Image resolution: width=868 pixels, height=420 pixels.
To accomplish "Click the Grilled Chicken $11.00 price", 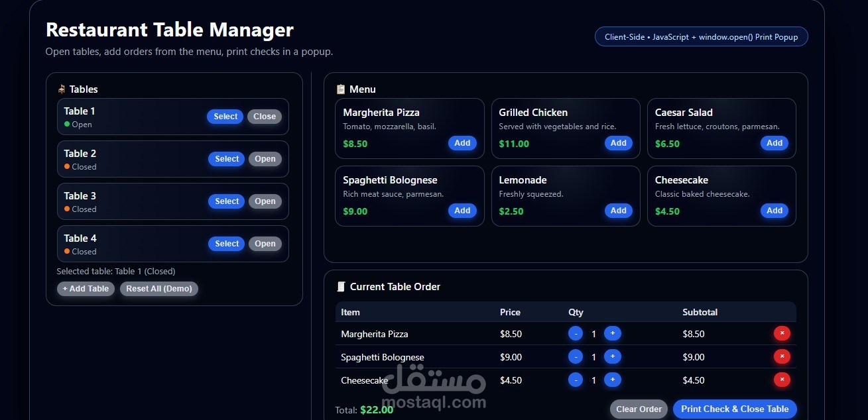I will coord(514,144).
